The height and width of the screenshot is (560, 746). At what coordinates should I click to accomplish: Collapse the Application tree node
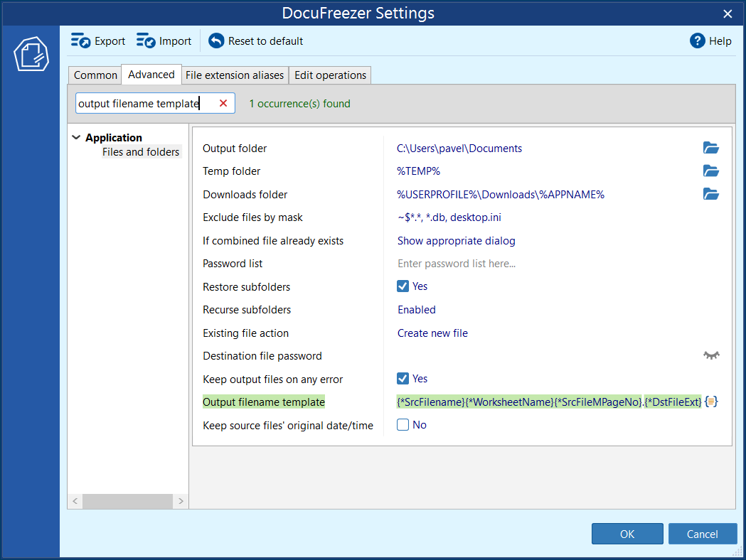[76, 137]
